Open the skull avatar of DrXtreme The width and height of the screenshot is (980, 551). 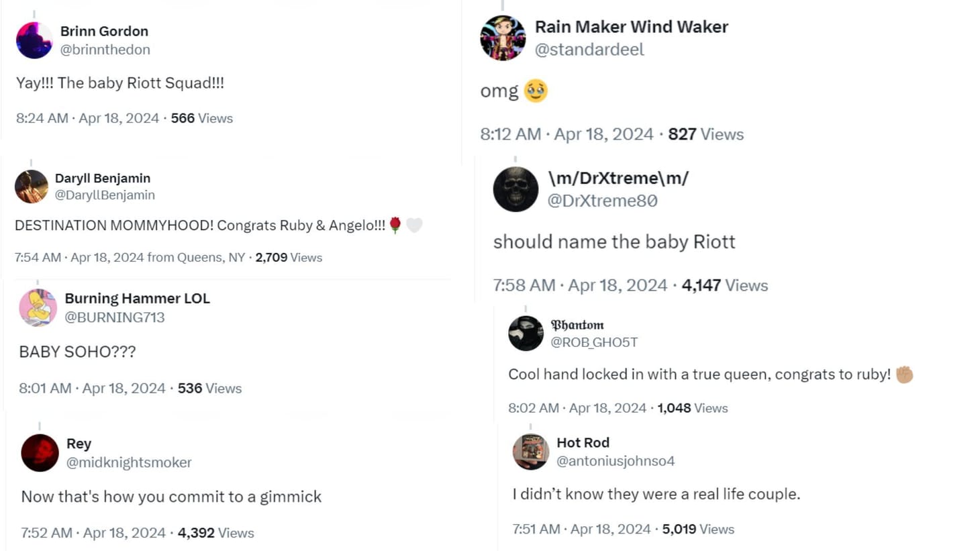pyautogui.click(x=516, y=189)
